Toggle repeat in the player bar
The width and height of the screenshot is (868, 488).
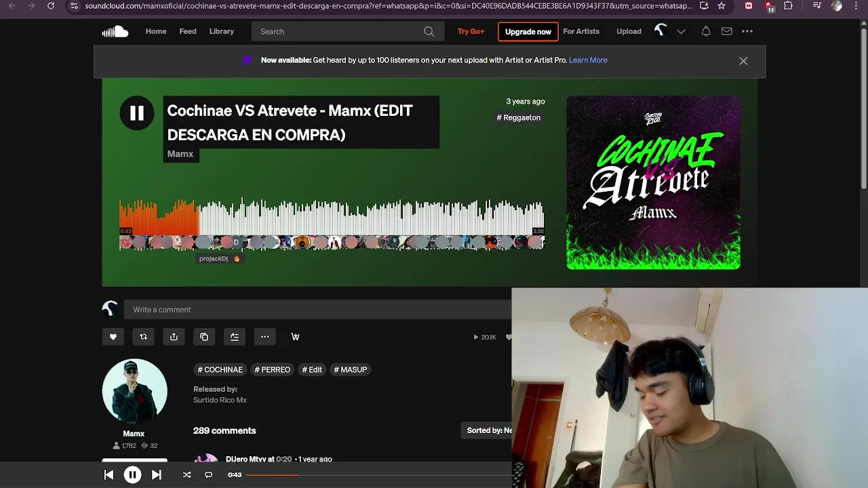[x=208, y=475]
